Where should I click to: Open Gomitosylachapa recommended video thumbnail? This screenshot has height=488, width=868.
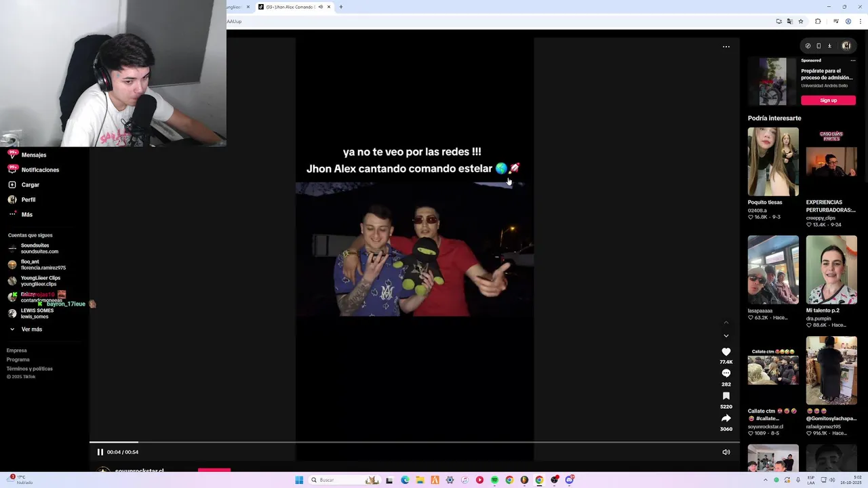tap(831, 371)
